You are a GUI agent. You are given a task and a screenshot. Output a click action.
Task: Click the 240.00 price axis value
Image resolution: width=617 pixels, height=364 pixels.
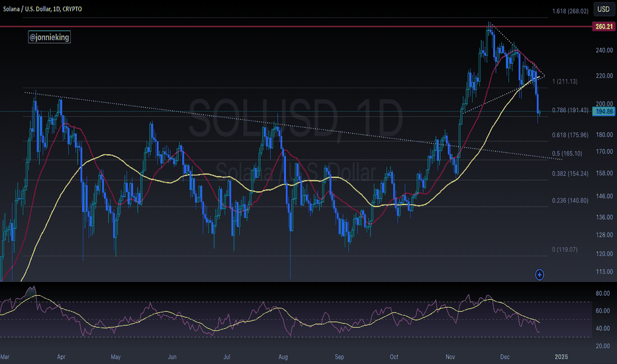tap(604, 50)
